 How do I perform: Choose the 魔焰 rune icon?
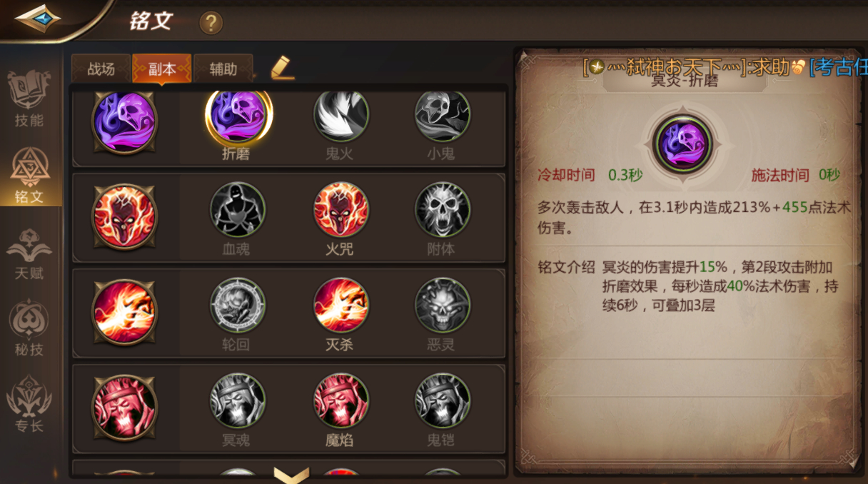tap(340, 400)
